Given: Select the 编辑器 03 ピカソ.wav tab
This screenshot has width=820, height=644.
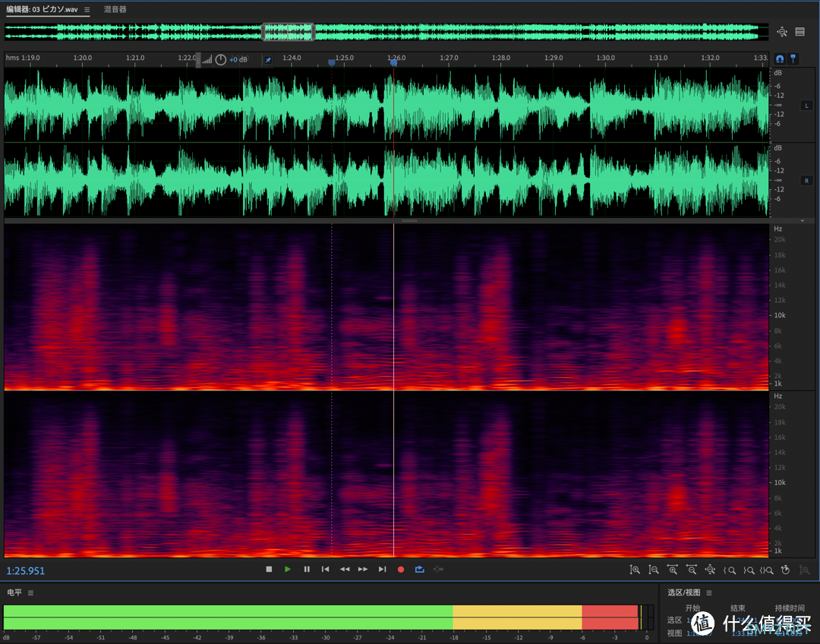Looking at the screenshot, I should 42,9.
